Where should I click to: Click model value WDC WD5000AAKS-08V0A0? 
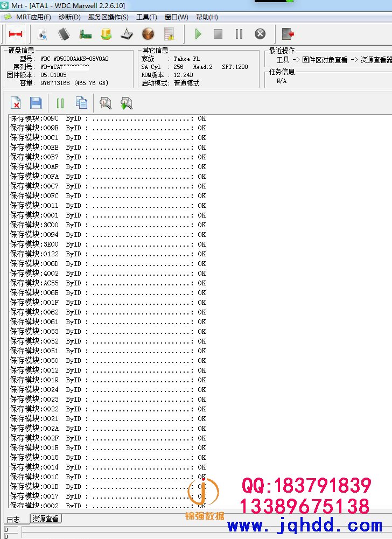tap(75, 59)
